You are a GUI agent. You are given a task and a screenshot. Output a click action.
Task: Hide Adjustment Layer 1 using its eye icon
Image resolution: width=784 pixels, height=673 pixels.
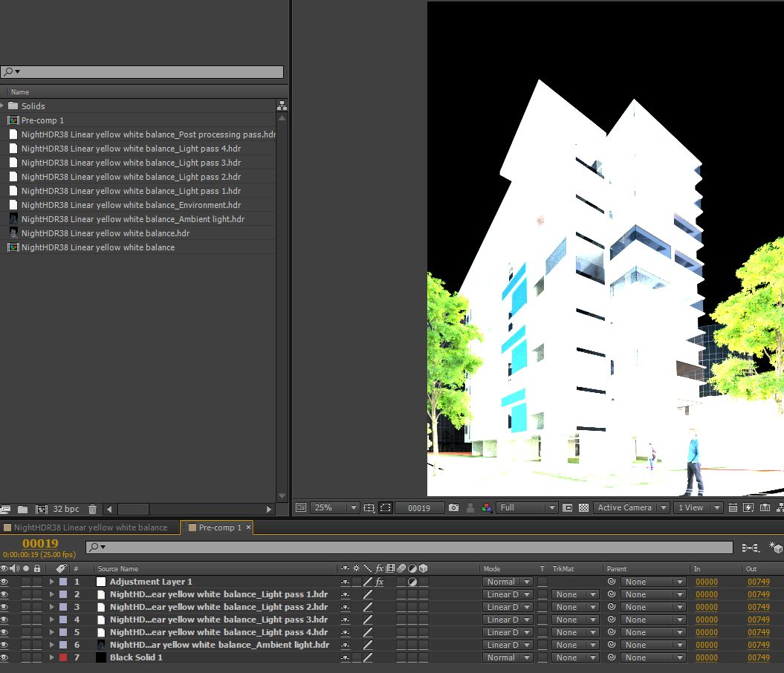tap(4, 582)
